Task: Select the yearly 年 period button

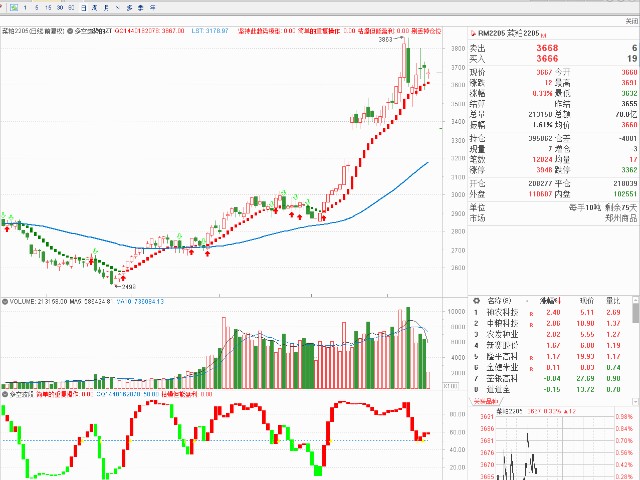Action: 152,8
